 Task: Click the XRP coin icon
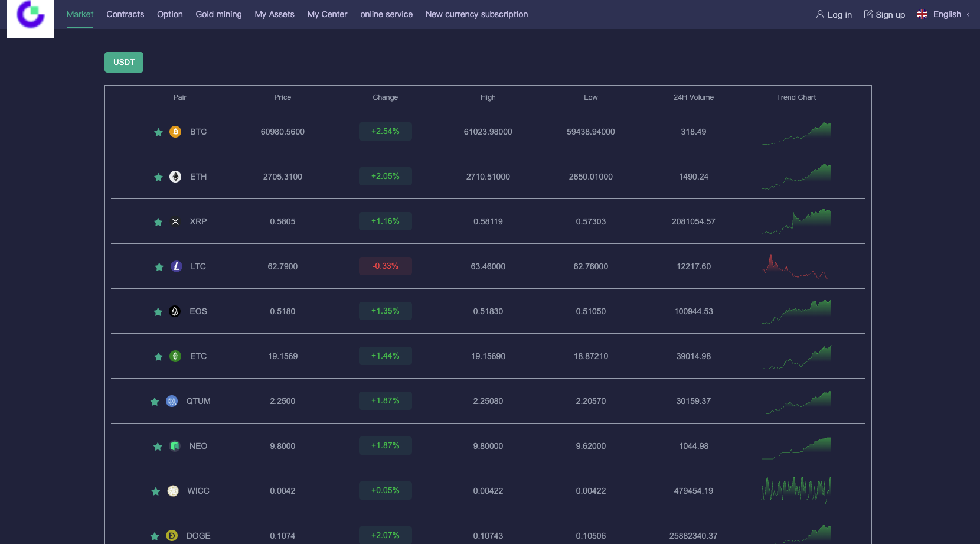pyautogui.click(x=175, y=221)
